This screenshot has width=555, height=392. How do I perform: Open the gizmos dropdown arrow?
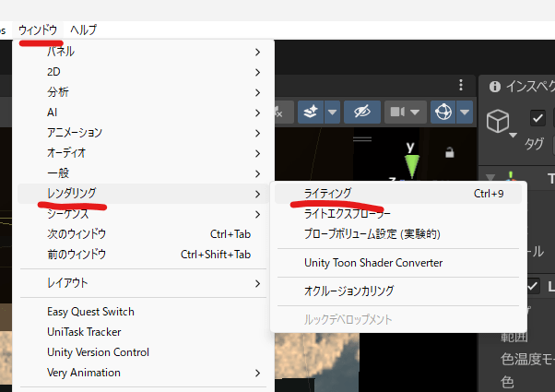tap(464, 112)
